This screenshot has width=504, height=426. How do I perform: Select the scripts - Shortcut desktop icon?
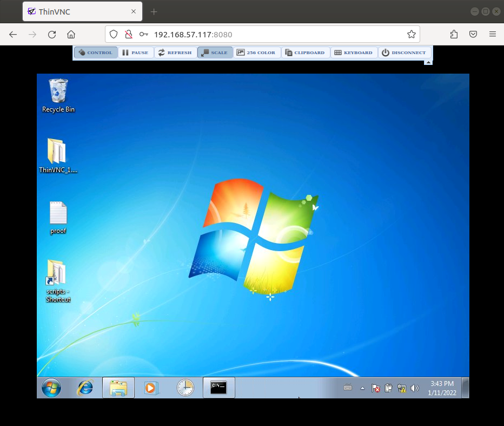coord(58,281)
